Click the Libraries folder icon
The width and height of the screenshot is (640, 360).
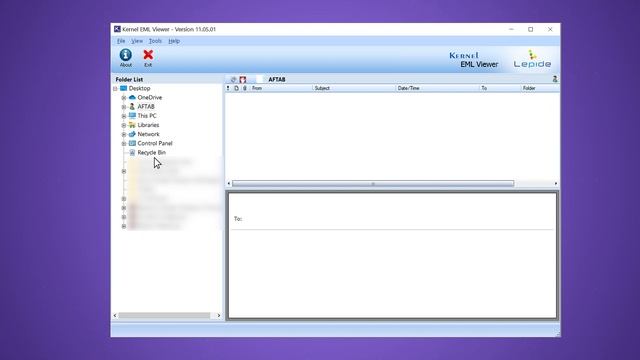pos(132,125)
